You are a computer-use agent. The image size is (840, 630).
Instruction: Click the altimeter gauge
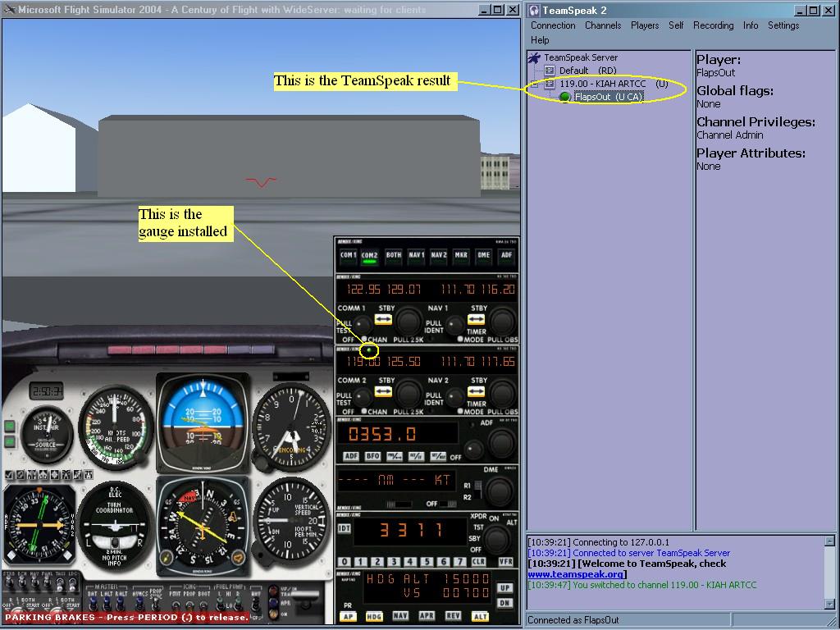click(292, 427)
